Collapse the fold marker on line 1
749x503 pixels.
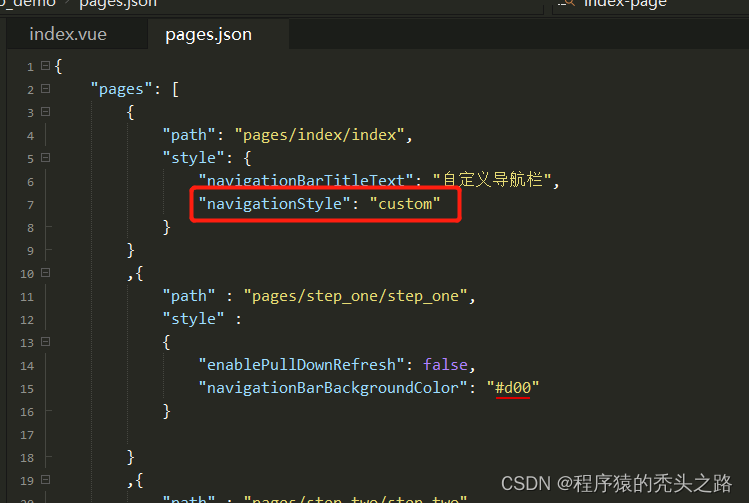click(45, 65)
